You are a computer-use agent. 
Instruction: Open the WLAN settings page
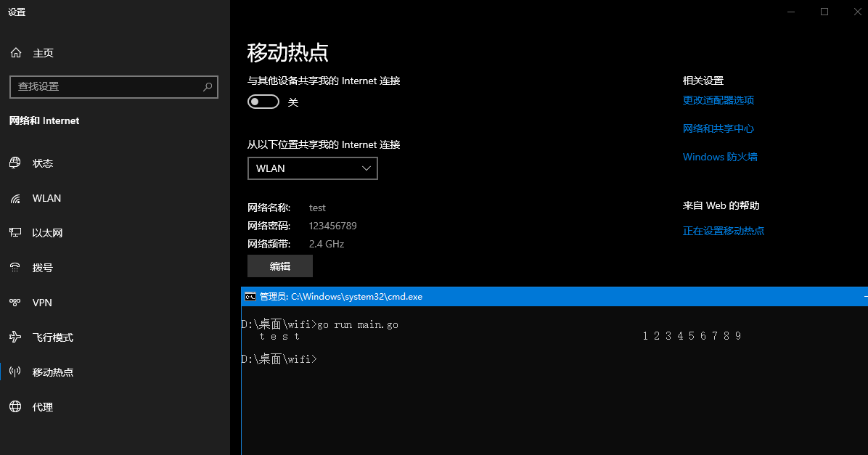46,198
